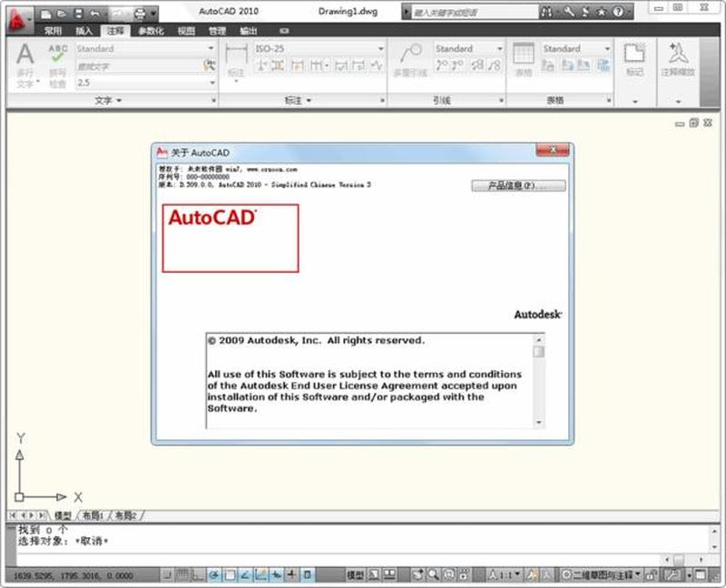Click the Markup (标记) revision cloud icon
Screen dimensions: 726x588
(634, 59)
